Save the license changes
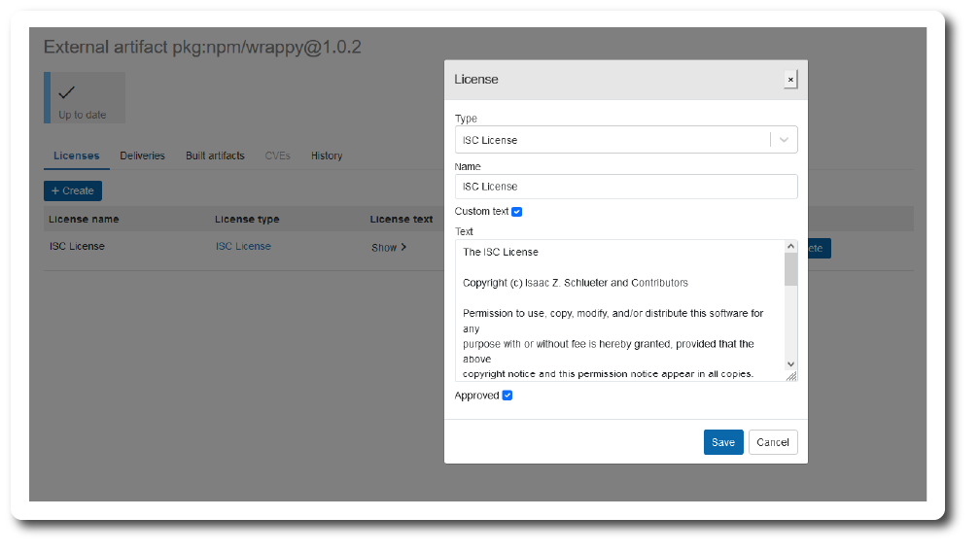The image size is (980, 552). [x=723, y=442]
